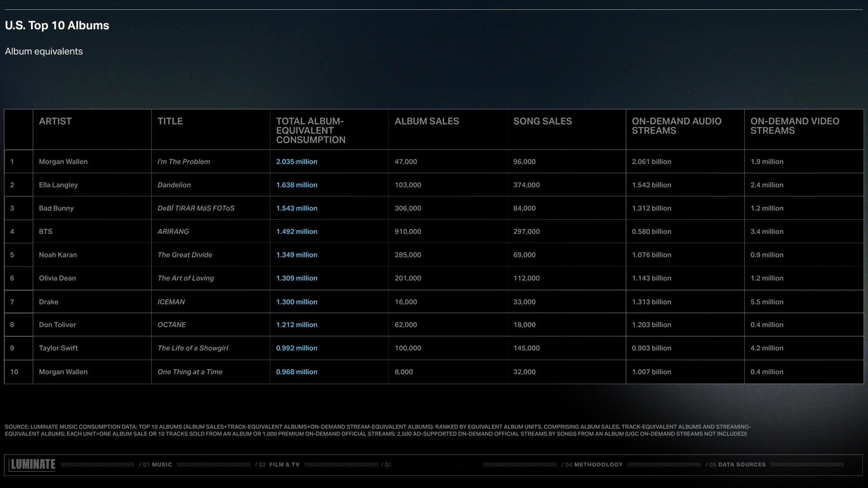Go to 05 DATA SOURCES footer section
Screen dimensions: 868x488
coord(736,465)
